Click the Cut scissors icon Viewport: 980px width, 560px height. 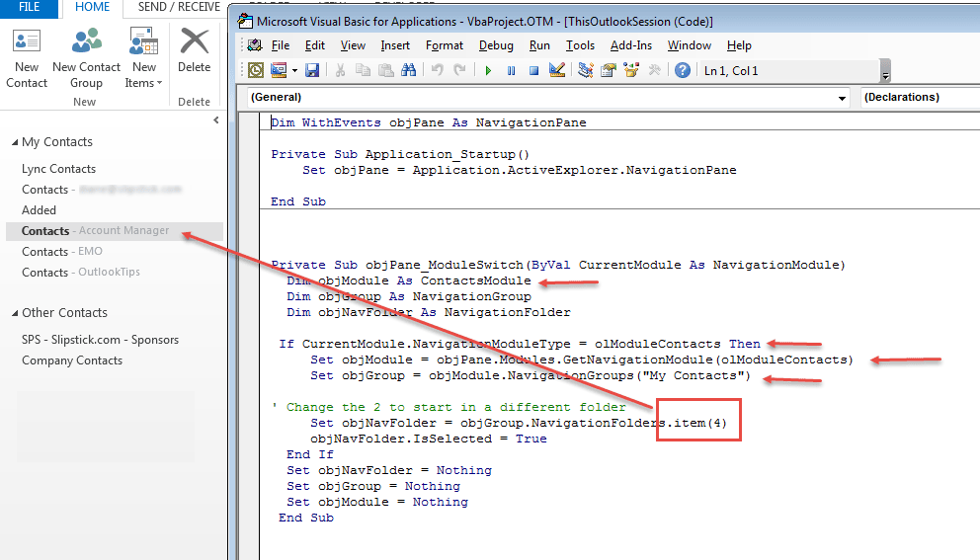pyautogui.click(x=340, y=70)
